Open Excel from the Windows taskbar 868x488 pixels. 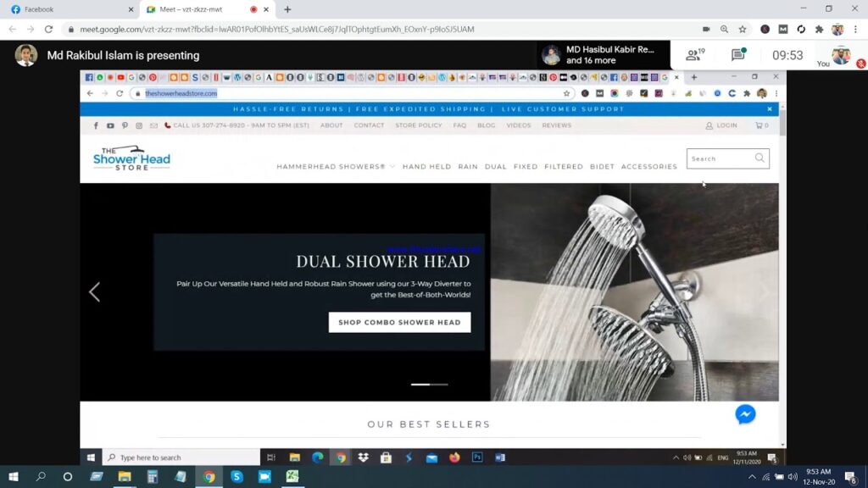point(292,476)
